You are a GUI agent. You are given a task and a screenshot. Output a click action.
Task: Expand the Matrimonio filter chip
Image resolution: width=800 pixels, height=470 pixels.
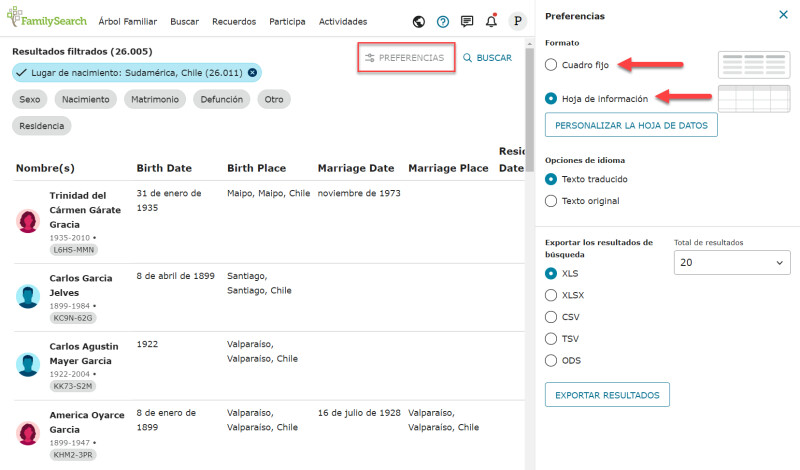click(x=155, y=100)
